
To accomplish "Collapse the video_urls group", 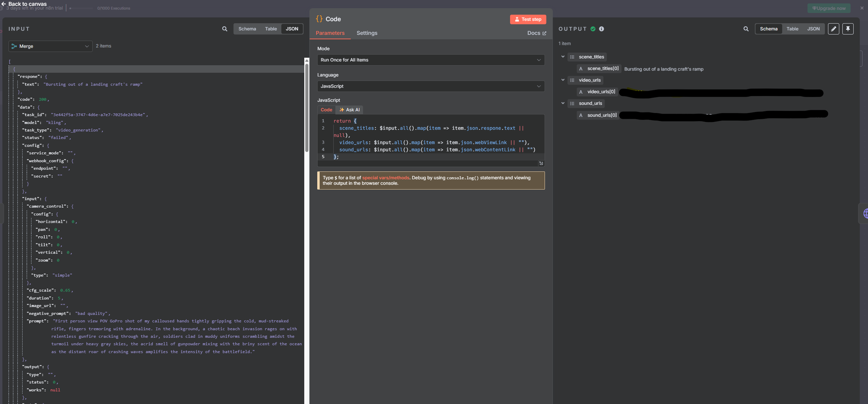I will coord(563,80).
